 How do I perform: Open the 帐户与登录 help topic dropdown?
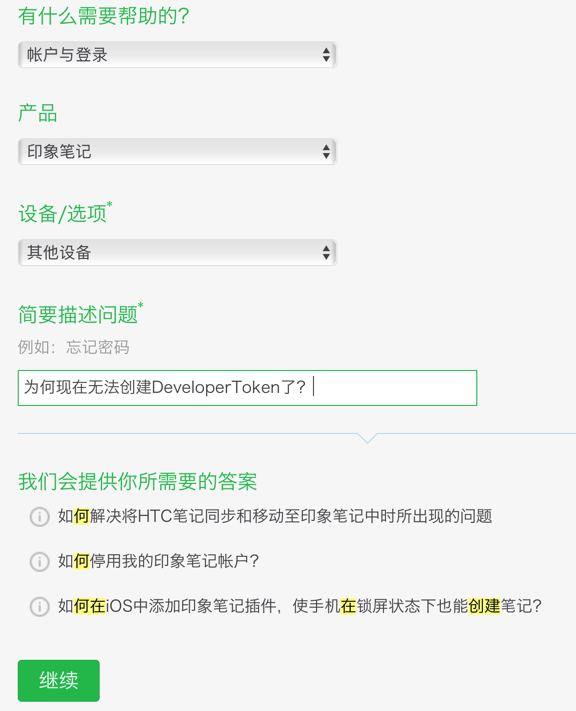[177, 55]
